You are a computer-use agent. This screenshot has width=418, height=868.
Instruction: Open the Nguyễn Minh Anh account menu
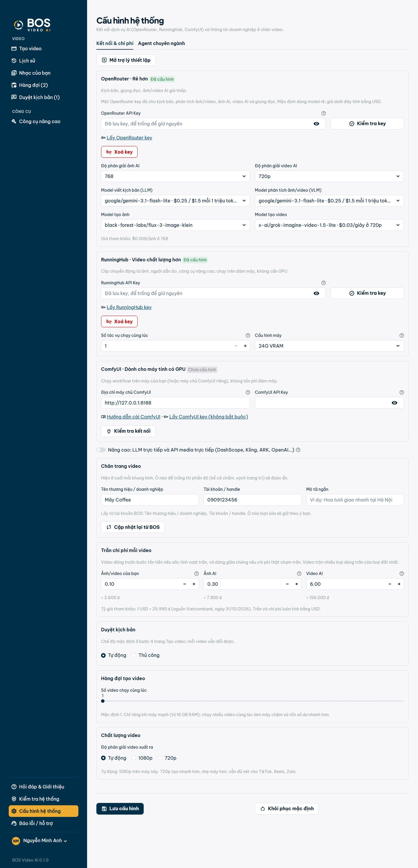coord(39,840)
